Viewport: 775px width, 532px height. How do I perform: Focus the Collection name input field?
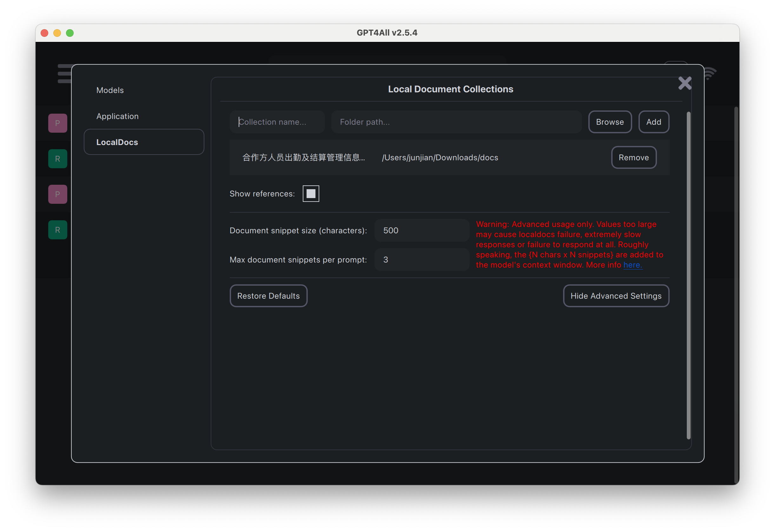click(x=277, y=122)
